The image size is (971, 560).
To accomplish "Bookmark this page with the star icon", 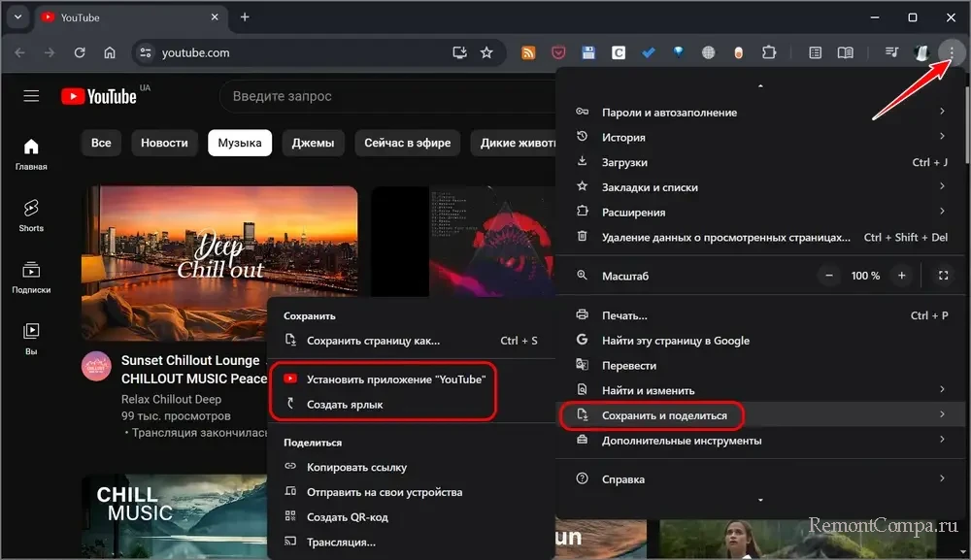I will [486, 52].
